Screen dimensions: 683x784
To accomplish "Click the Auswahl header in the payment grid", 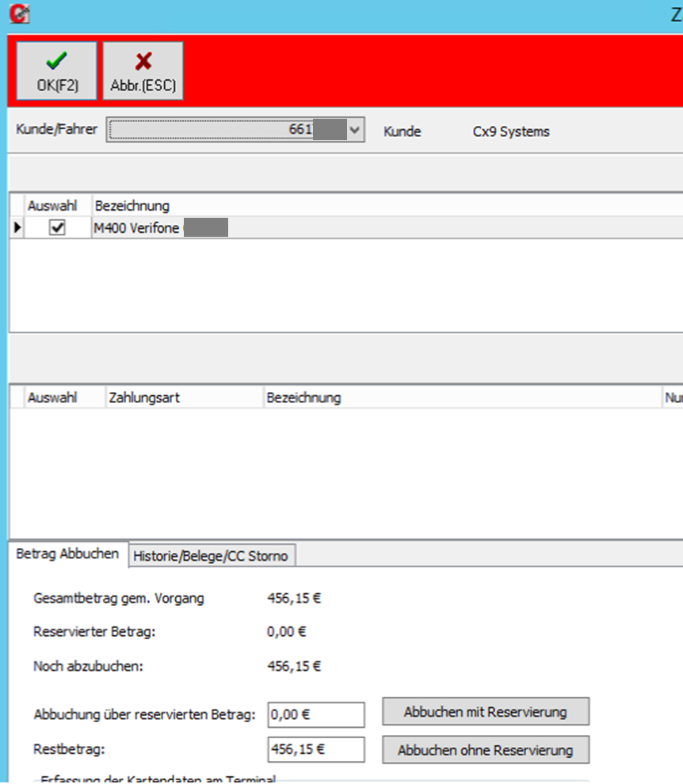I will pyautogui.click(x=52, y=398).
